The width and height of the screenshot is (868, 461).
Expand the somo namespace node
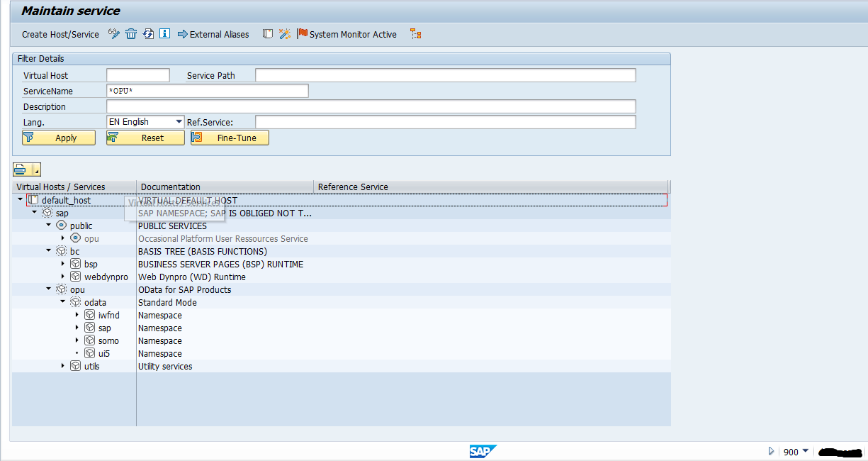[x=77, y=340]
